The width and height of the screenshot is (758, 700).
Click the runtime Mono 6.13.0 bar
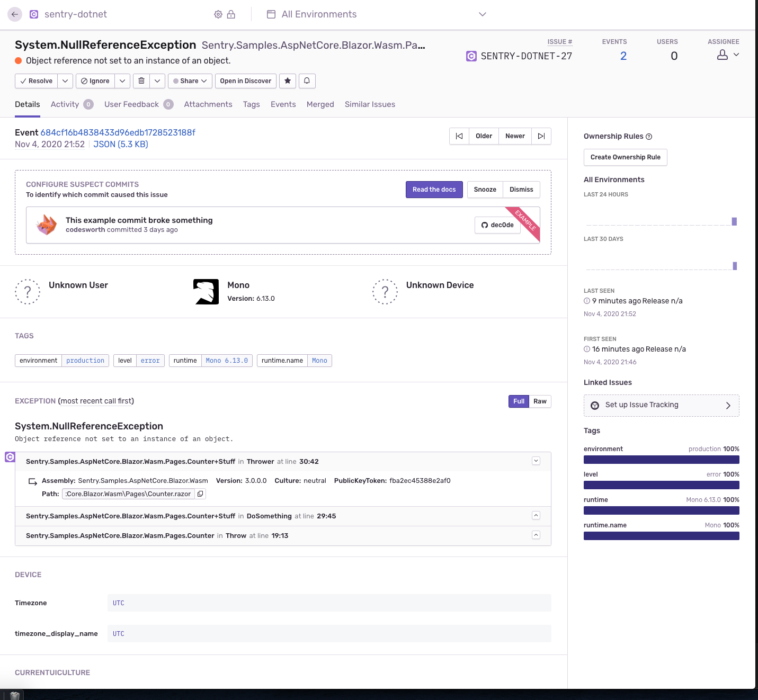coord(662,510)
